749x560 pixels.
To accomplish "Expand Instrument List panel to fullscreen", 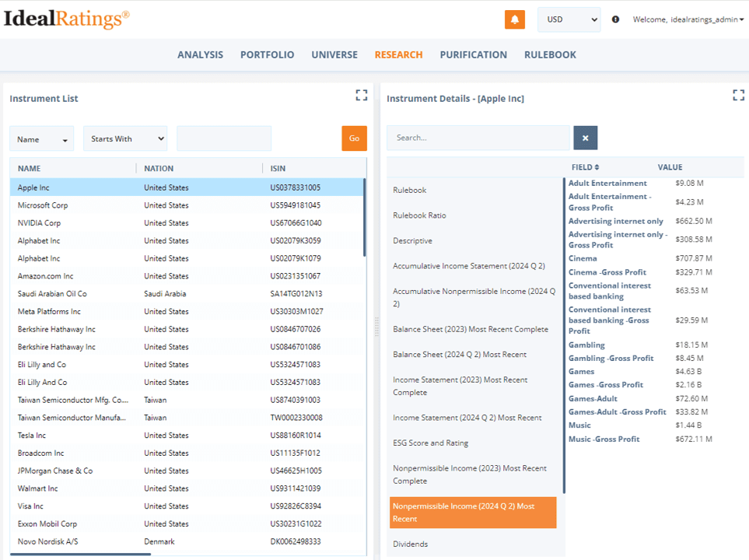I will [x=362, y=95].
